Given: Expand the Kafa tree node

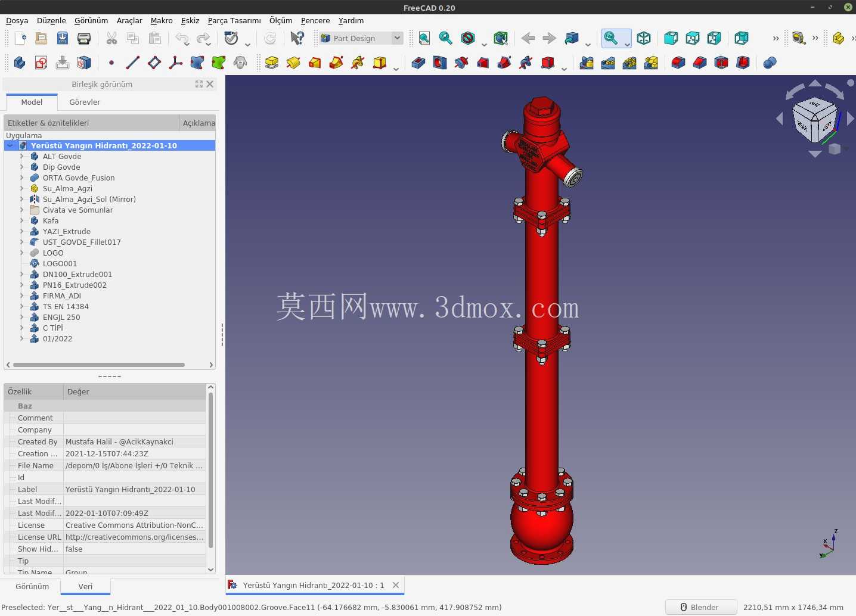Looking at the screenshot, I should (x=22, y=220).
